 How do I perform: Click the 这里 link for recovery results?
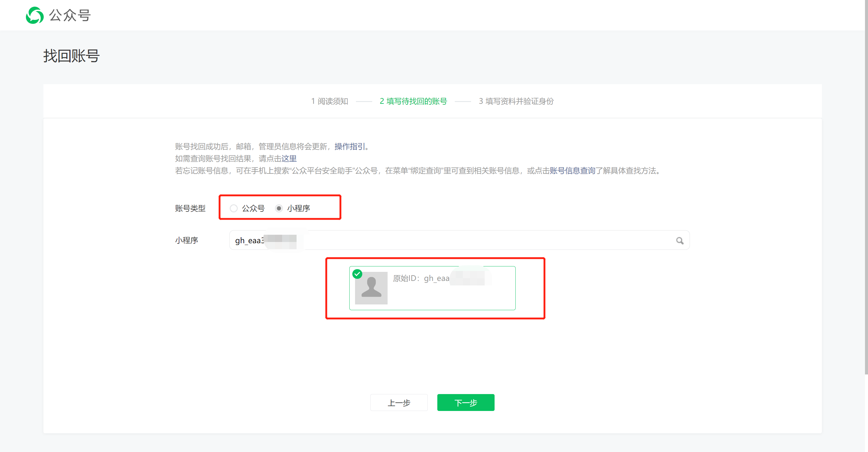point(289,158)
